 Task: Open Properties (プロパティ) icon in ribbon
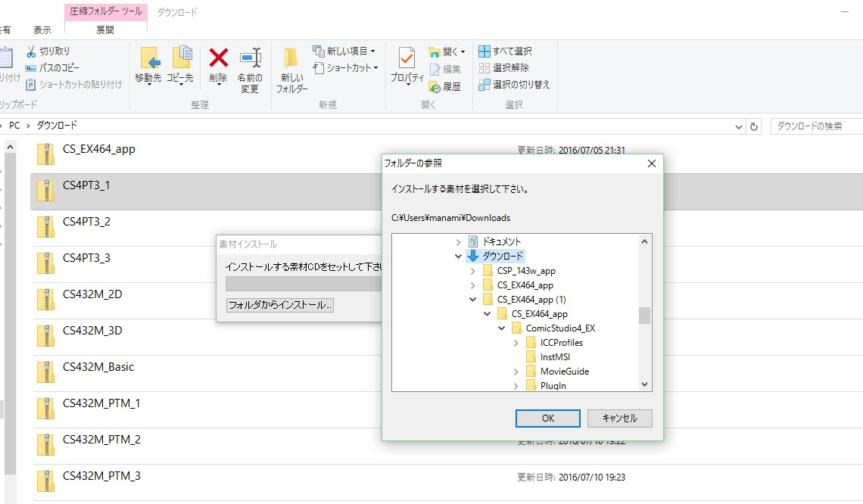pyautogui.click(x=407, y=59)
